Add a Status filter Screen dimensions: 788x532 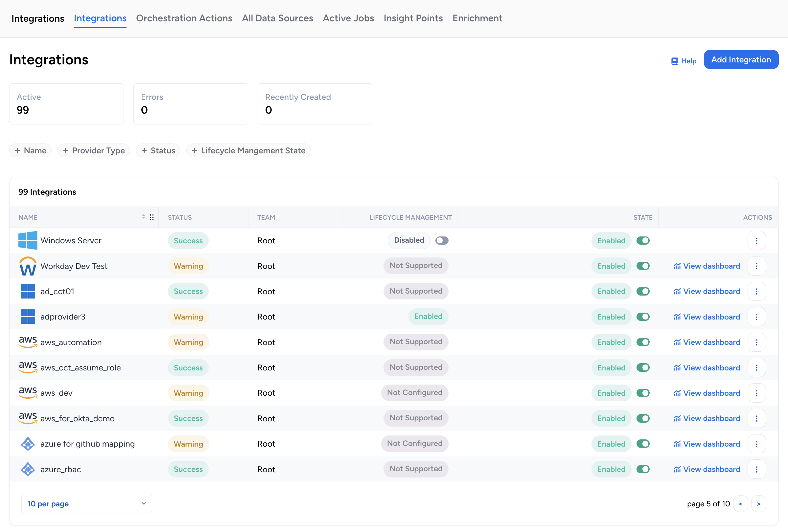coord(158,150)
